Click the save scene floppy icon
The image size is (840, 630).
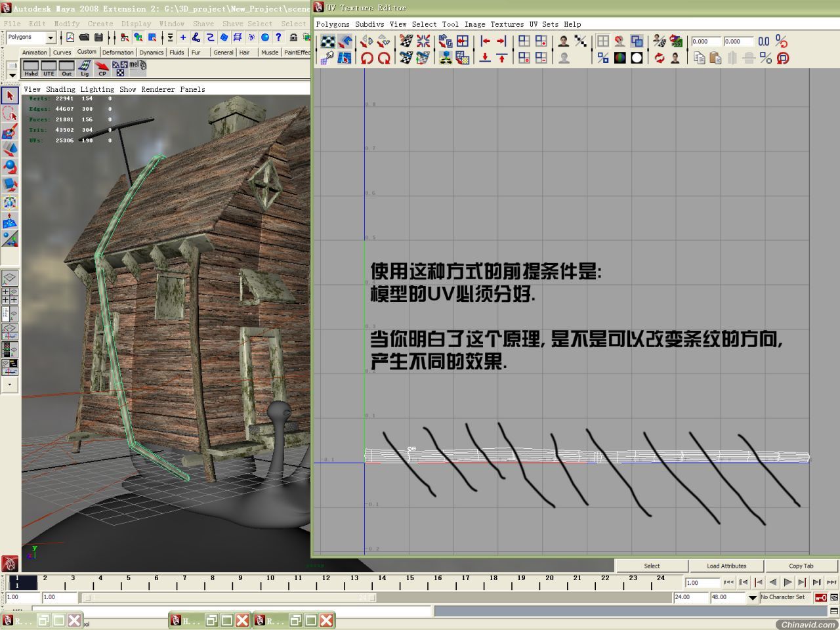98,37
